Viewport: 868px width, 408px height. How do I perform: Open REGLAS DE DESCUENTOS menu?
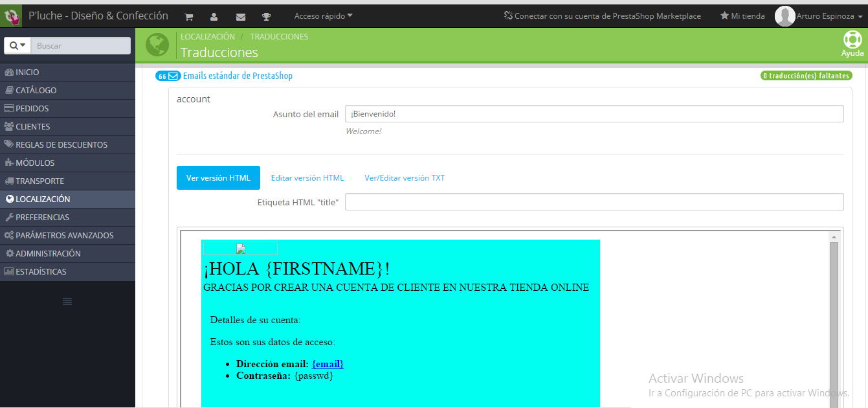[67, 145]
